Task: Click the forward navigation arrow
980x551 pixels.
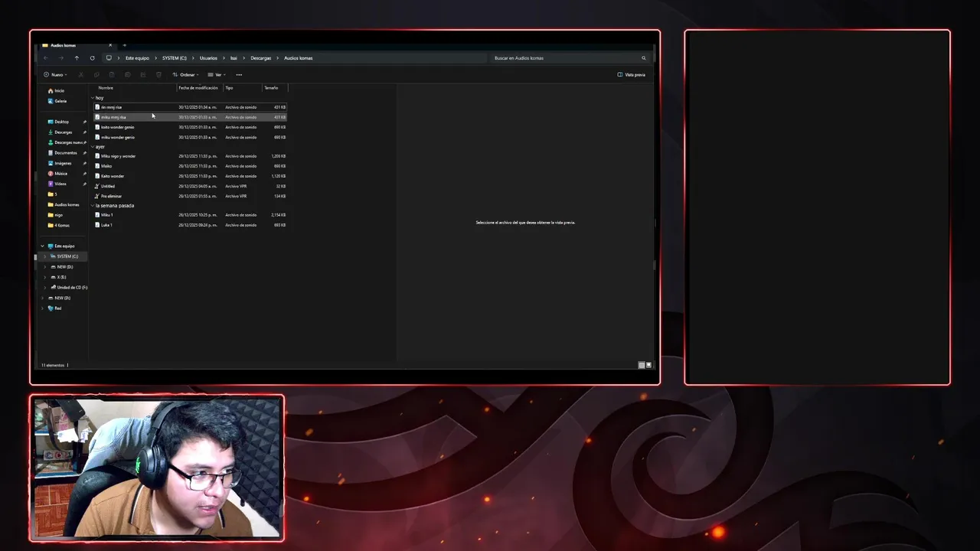Action: coord(60,58)
